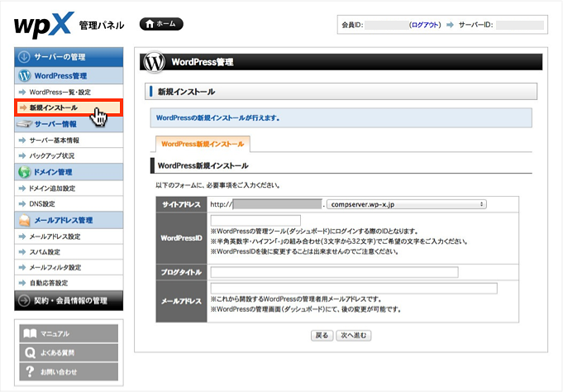The image size is (563, 392).
Task: Go to ホーム home button
Action: (161, 24)
